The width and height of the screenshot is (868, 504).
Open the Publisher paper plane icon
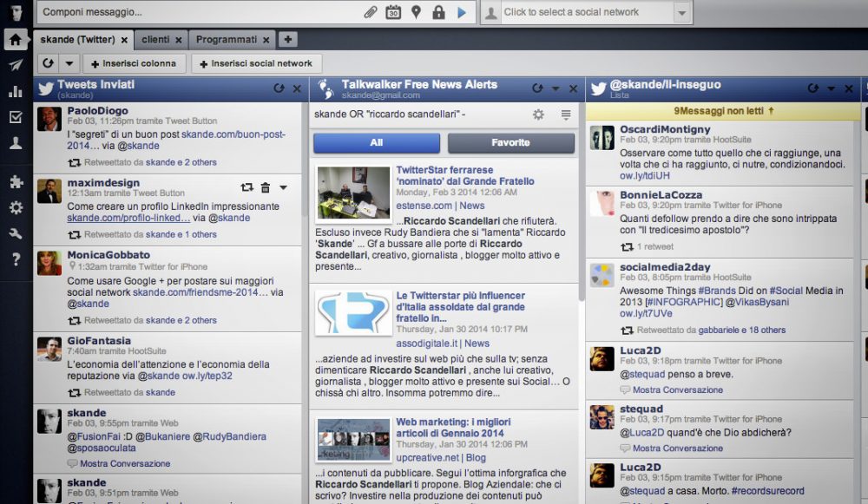coord(16,65)
